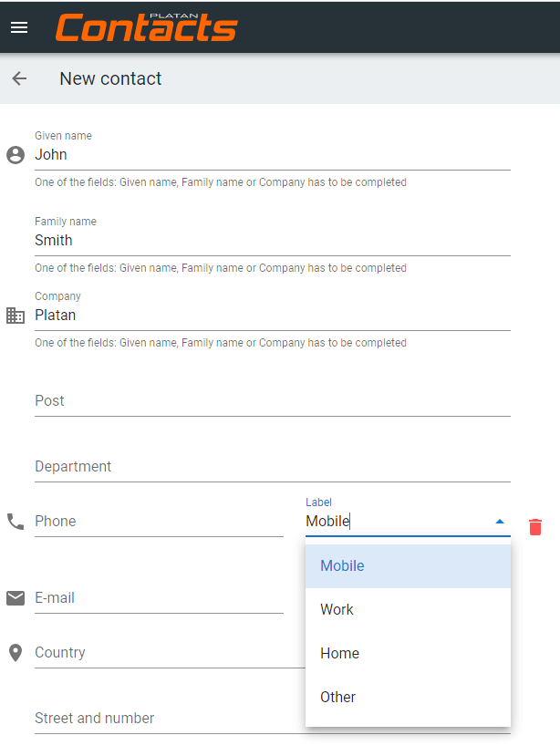The width and height of the screenshot is (560, 756).
Task: Click the company building icon
Action: pyautogui.click(x=16, y=316)
